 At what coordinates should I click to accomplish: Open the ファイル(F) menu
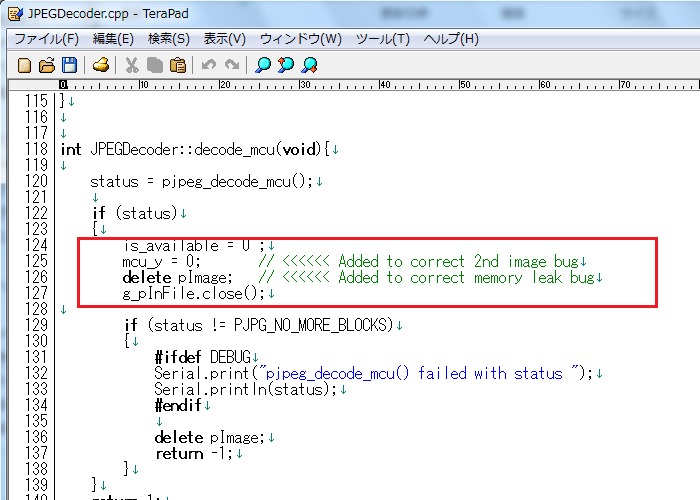click(46, 39)
